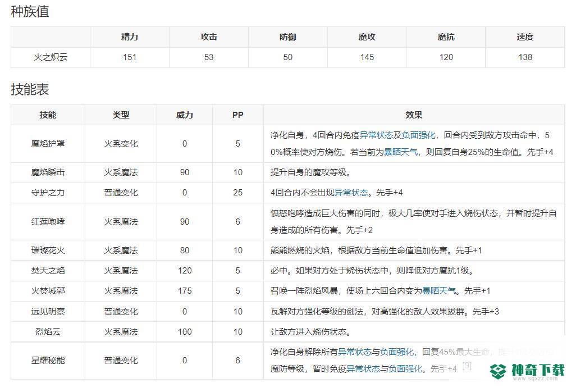Viewport: 576px width, 392px height.
Task: Click the 提升自身的魔攻等级 effect text
Action: coord(311,172)
